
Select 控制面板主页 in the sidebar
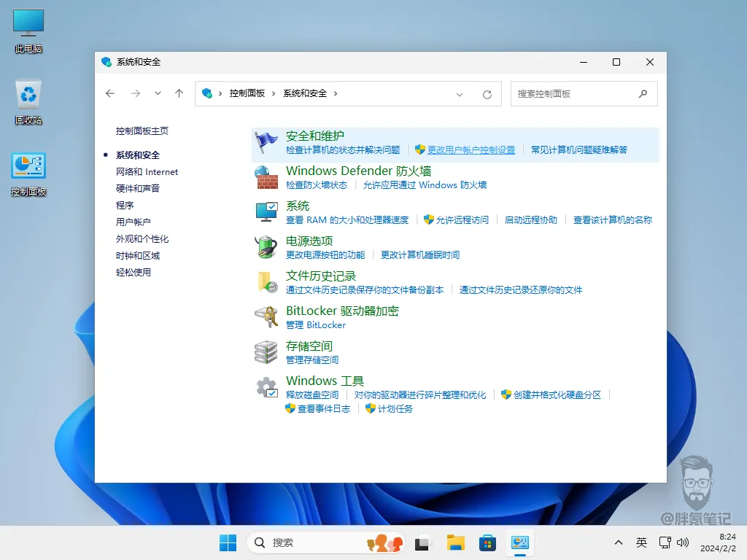pyautogui.click(x=142, y=131)
